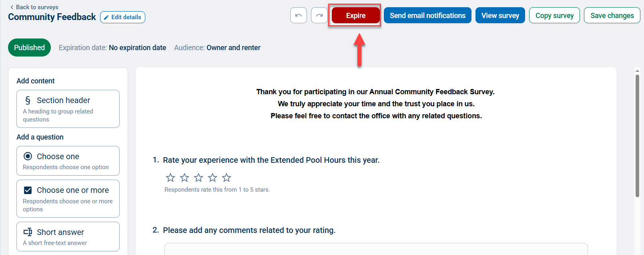Click the Section header symbol icon
Screen dimensions: 644x255
click(x=28, y=100)
